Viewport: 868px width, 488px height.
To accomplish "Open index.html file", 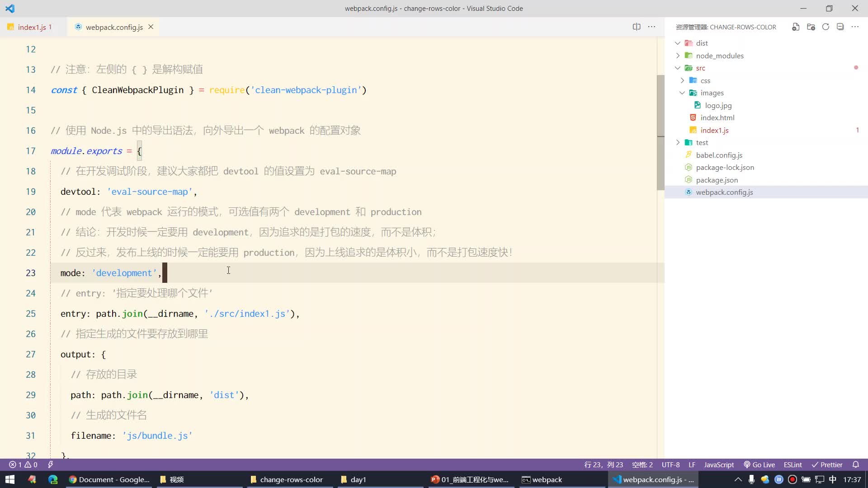I will click(x=717, y=117).
